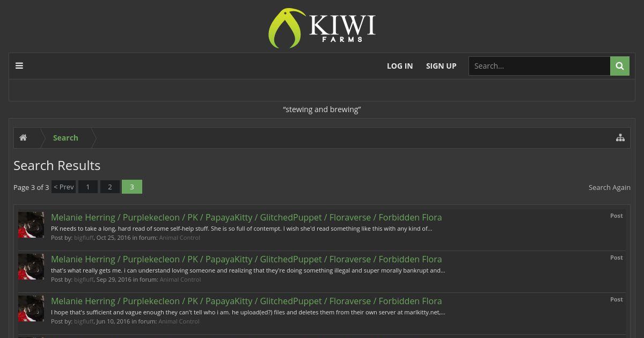Open the hamburger navigation menu

click(x=19, y=66)
